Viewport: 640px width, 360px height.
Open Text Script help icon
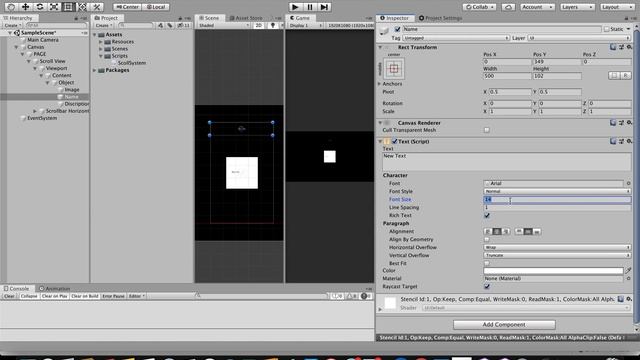click(613, 141)
